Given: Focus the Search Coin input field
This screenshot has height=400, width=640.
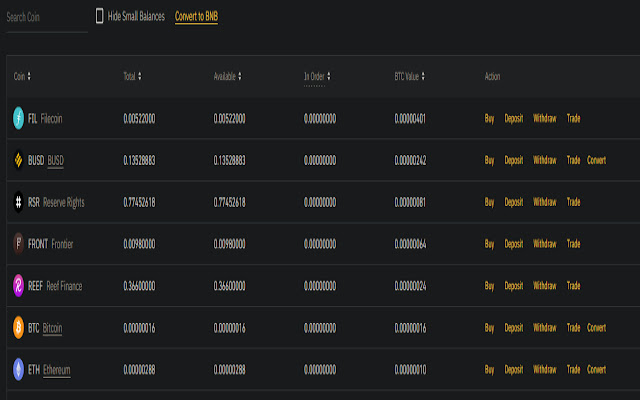Looking at the screenshot, I should (47, 18).
